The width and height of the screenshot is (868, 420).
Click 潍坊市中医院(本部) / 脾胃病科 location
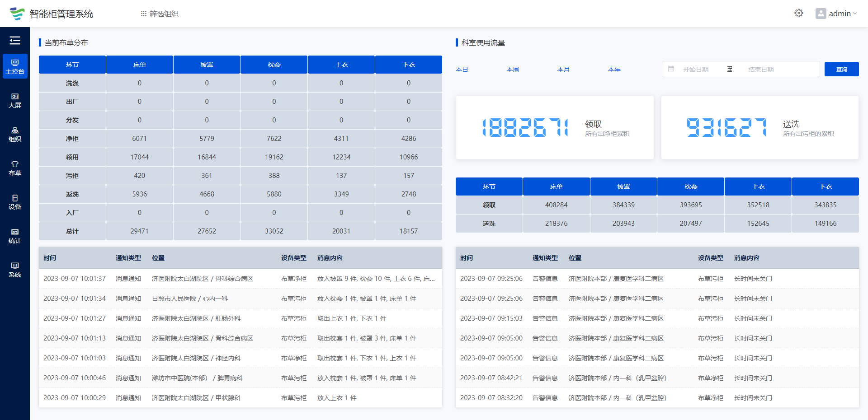pos(197,378)
